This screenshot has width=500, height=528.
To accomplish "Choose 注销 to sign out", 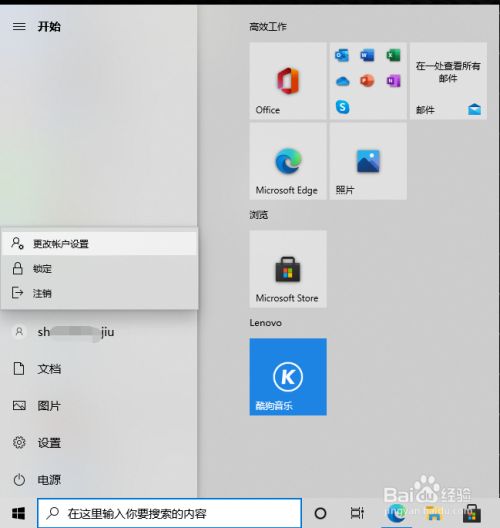I will (x=99, y=293).
